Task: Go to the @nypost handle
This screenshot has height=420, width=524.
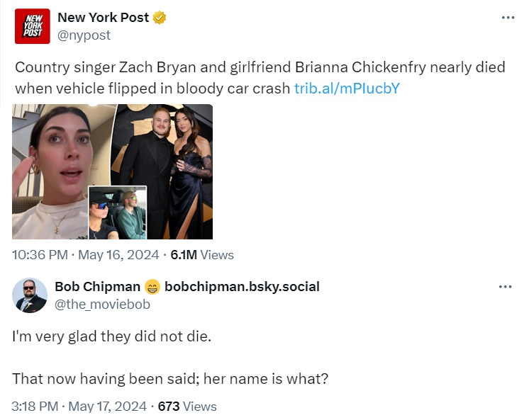Action: (x=84, y=35)
